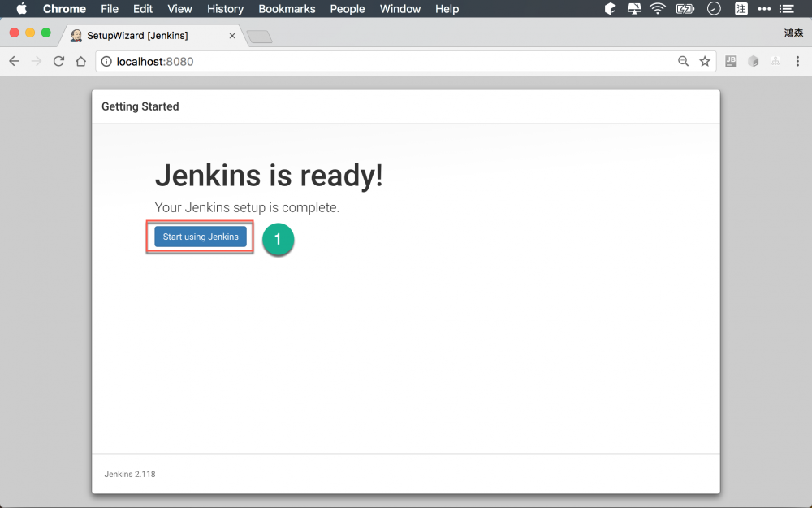This screenshot has width=812, height=508.
Task: Open the Window menu
Action: (x=400, y=9)
